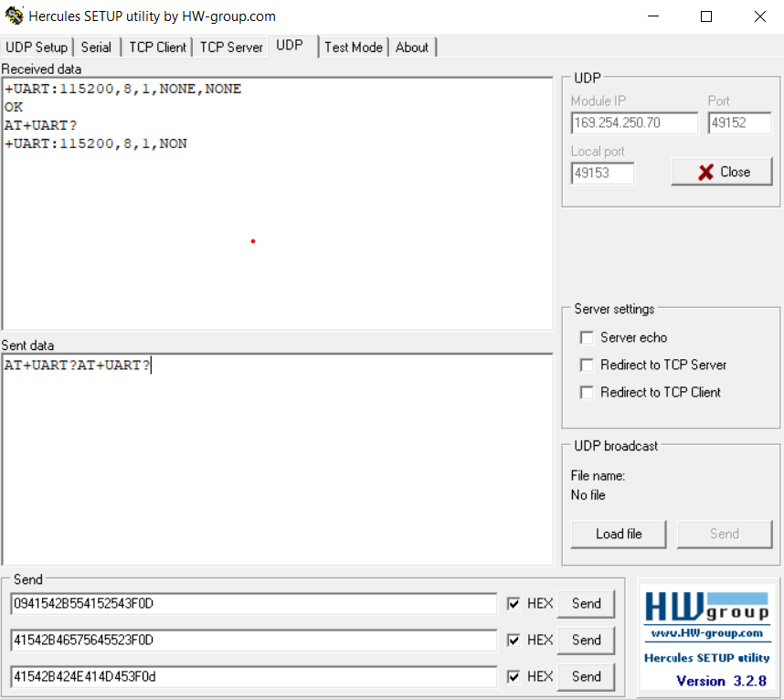View the About tab
The width and height of the screenshot is (784, 700).
[412, 47]
